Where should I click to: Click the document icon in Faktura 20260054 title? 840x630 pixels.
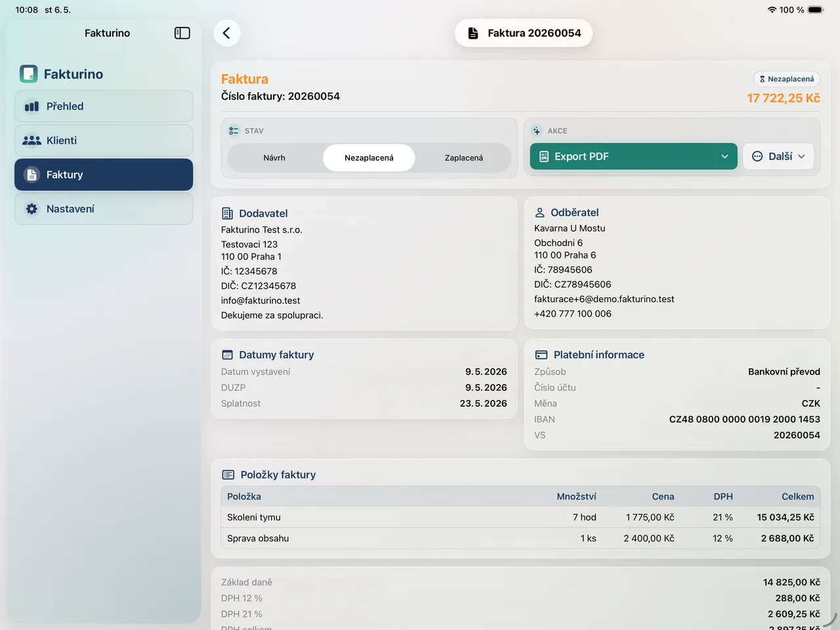[x=472, y=33]
